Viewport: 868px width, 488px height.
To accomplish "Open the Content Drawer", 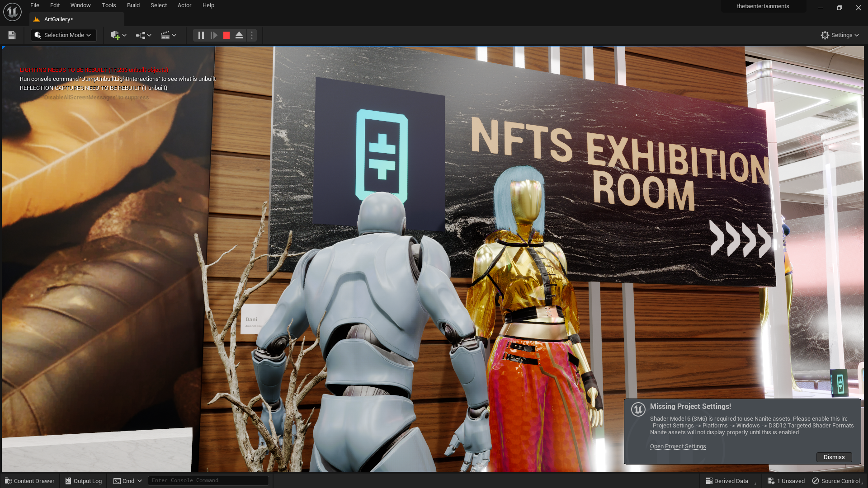I will point(30,481).
